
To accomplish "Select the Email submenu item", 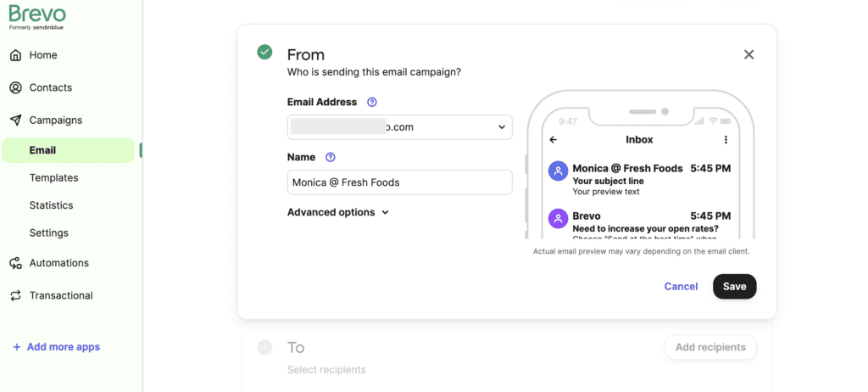I will 68,150.
